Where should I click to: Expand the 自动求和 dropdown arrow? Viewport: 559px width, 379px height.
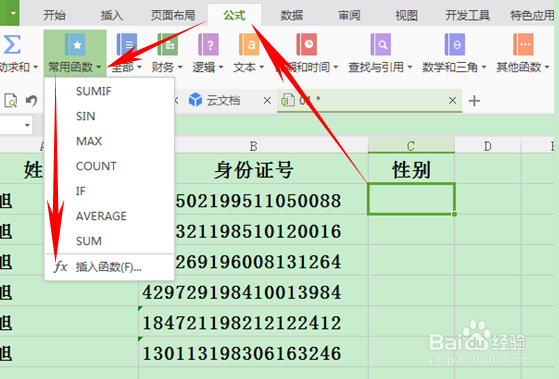coord(35,67)
